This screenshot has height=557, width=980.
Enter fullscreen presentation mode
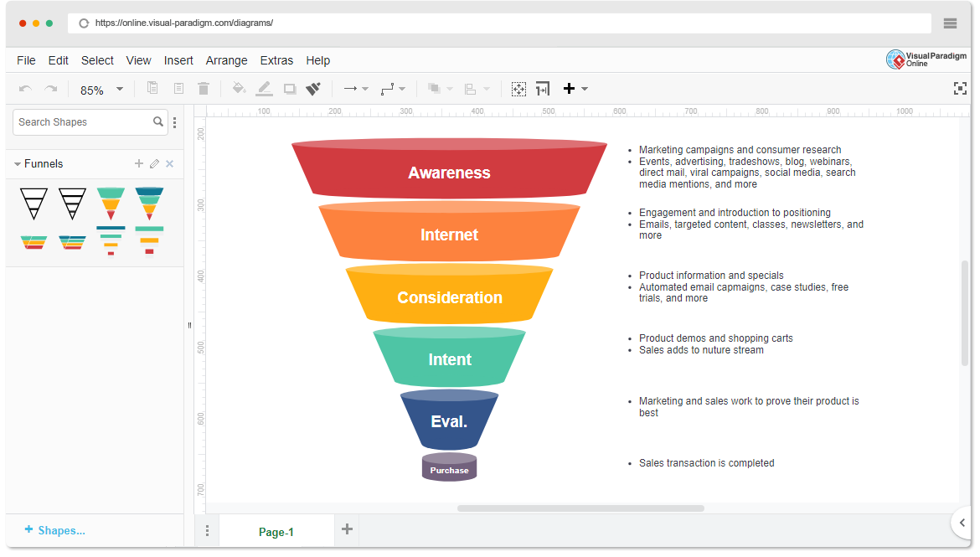pyautogui.click(x=960, y=88)
